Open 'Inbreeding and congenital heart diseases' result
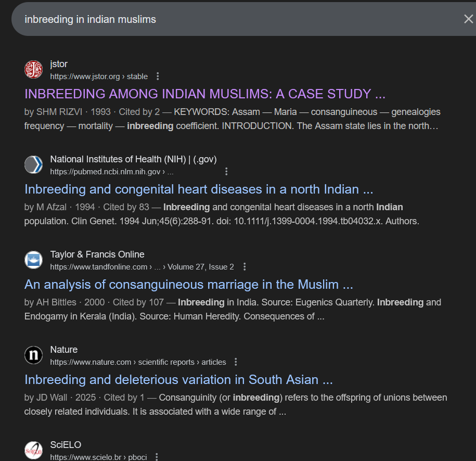This screenshot has height=461, width=476. coord(198,189)
